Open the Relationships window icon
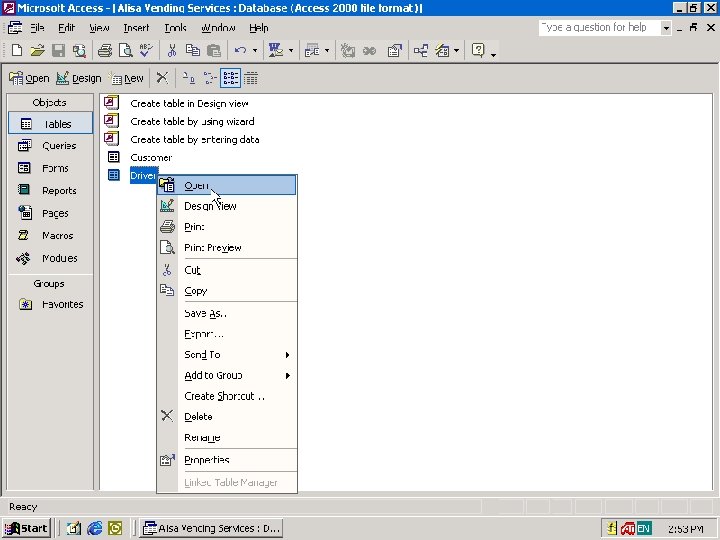Viewport: 720px width, 540px height. point(421,50)
